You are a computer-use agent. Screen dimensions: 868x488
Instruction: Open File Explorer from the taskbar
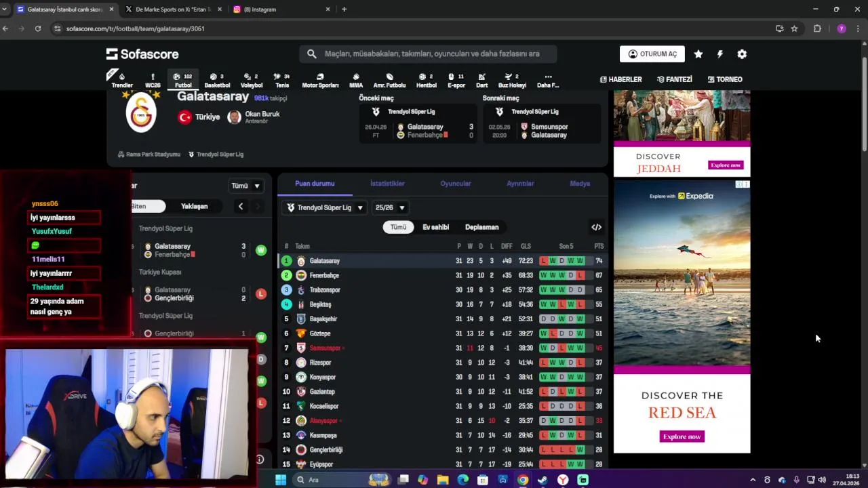pyautogui.click(x=443, y=480)
